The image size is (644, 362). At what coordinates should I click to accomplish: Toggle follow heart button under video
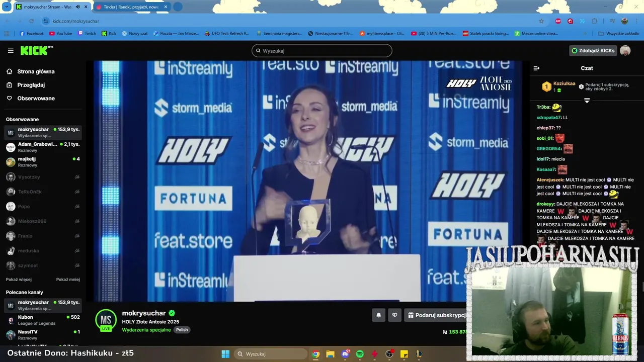click(394, 315)
